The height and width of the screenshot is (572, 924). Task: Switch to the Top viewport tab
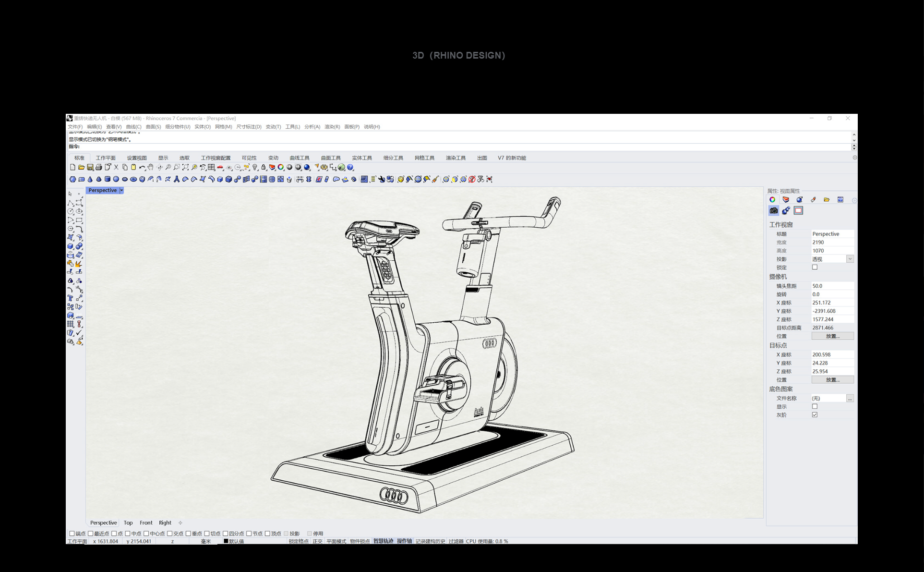[x=128, y=523]
